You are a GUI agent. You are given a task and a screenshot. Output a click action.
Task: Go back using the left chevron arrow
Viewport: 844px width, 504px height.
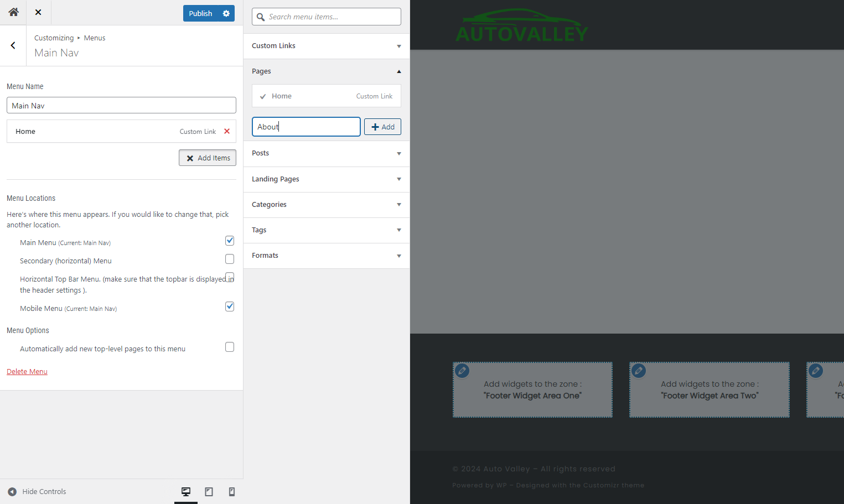click(13, 45)
